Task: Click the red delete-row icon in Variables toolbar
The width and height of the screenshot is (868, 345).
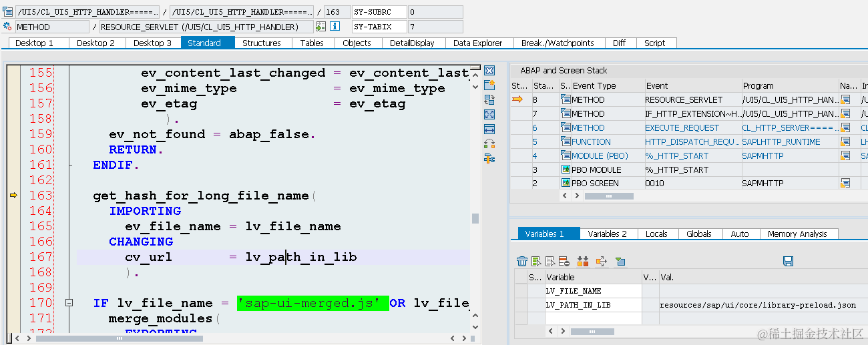Action: (x=564, y=261)
